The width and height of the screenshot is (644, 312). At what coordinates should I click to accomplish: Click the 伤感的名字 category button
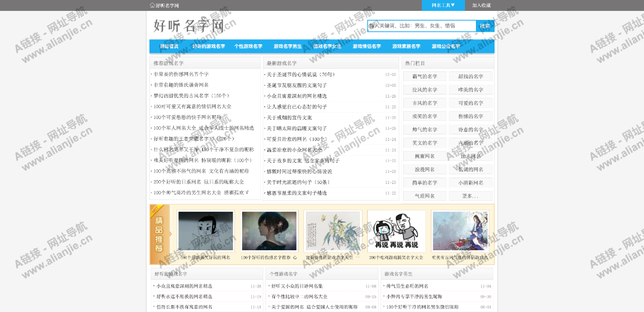[471, 116]
